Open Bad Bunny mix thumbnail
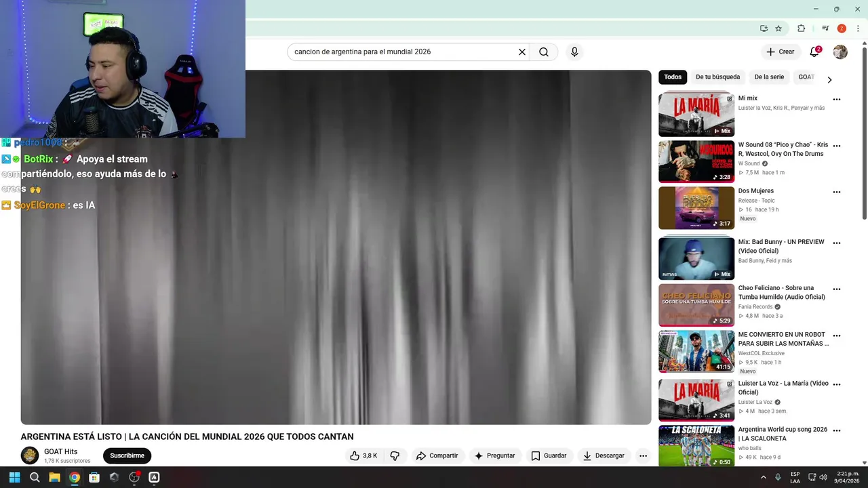Viewport: 868px width, 488px height. [696, 258]
